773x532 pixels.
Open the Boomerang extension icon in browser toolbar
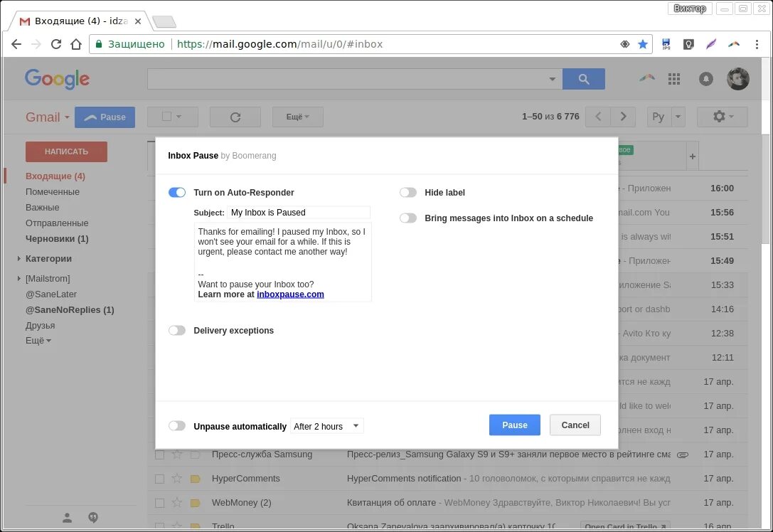(734, 44)
